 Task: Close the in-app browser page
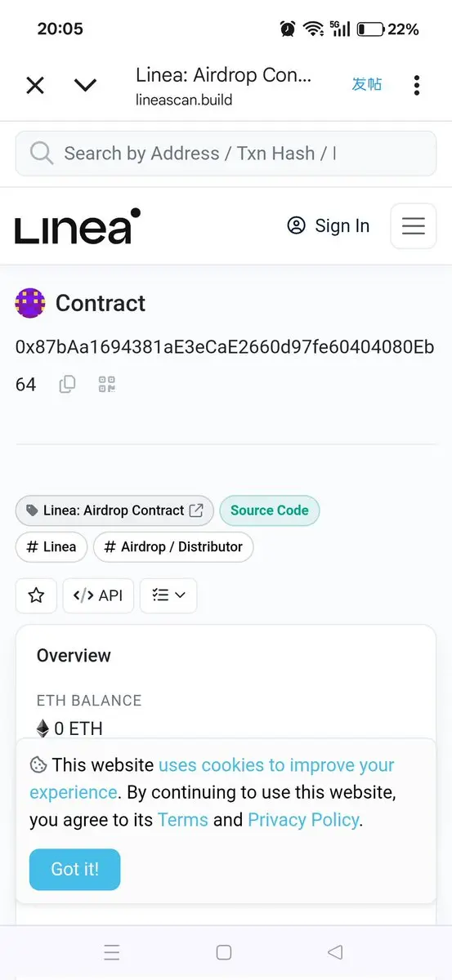click(x=35, y=85)
